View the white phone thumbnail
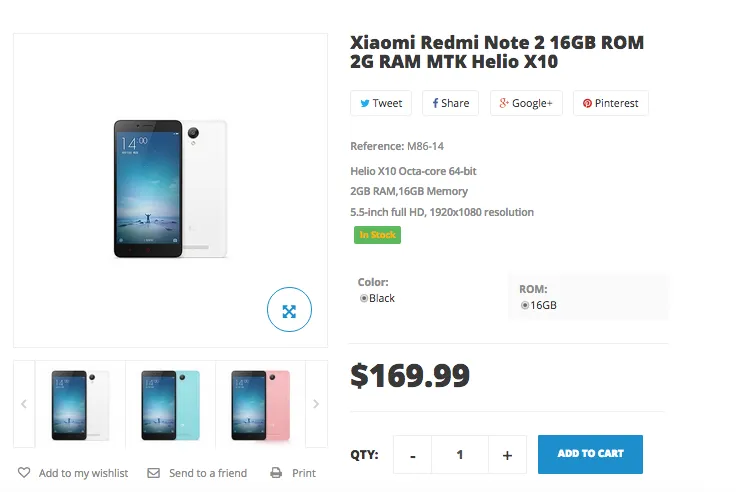The height and width of the screenshot is (492, 744). (80, 404)
